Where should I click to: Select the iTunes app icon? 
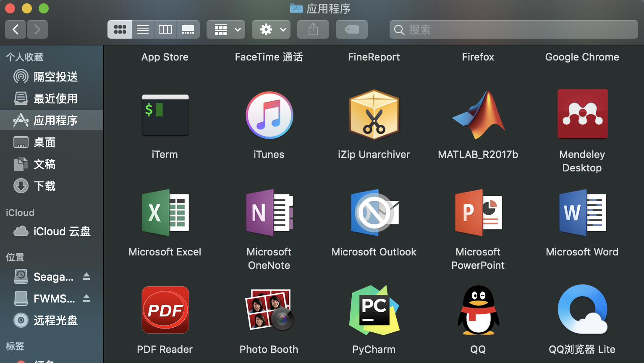tap(269, 115)
